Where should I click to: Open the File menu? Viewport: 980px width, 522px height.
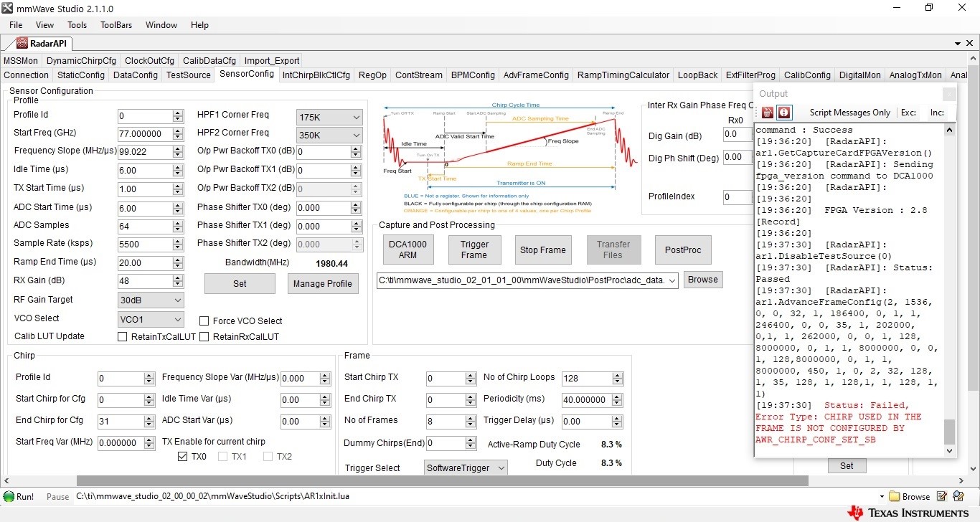[16, 25]
